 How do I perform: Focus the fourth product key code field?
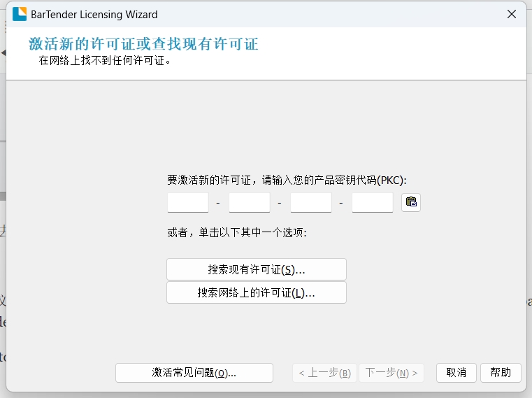[373, 202]
